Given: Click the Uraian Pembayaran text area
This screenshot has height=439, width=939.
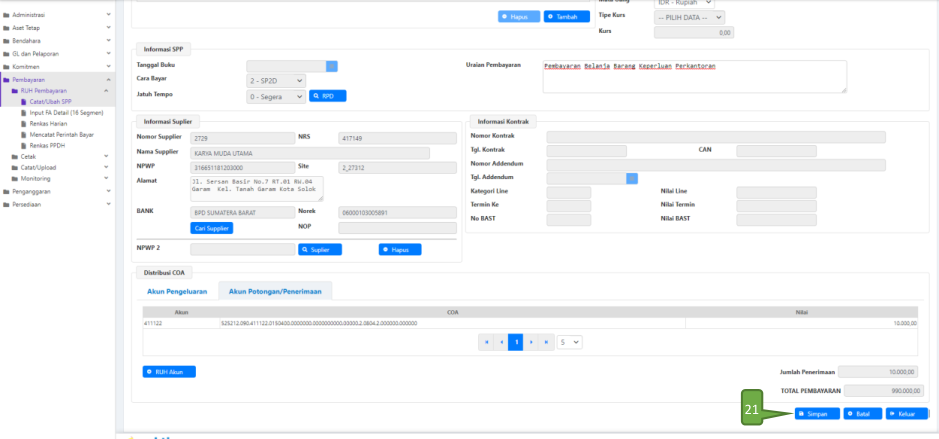Looking at the screenshot, I should tap(692, 76).
